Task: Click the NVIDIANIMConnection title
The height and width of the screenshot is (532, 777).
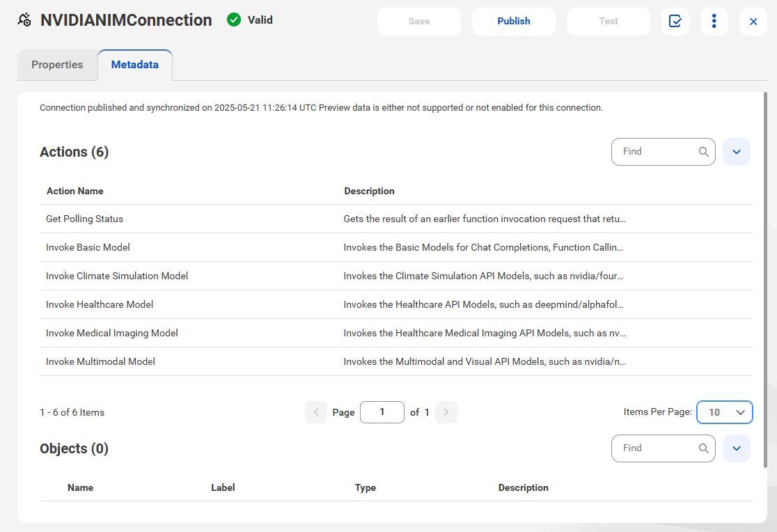Action: point(126,19)
